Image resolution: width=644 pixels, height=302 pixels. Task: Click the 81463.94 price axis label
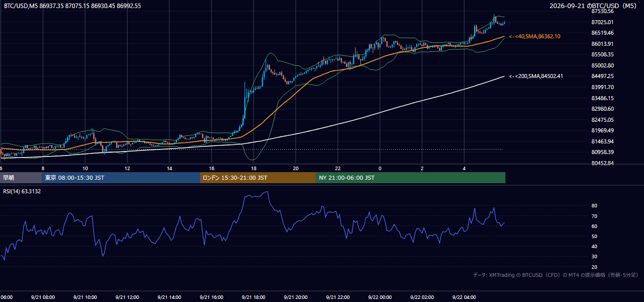[603, 141]
